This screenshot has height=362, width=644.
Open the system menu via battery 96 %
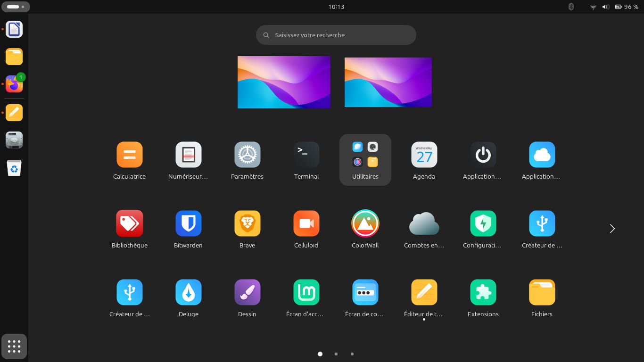(x=627, y=7)
